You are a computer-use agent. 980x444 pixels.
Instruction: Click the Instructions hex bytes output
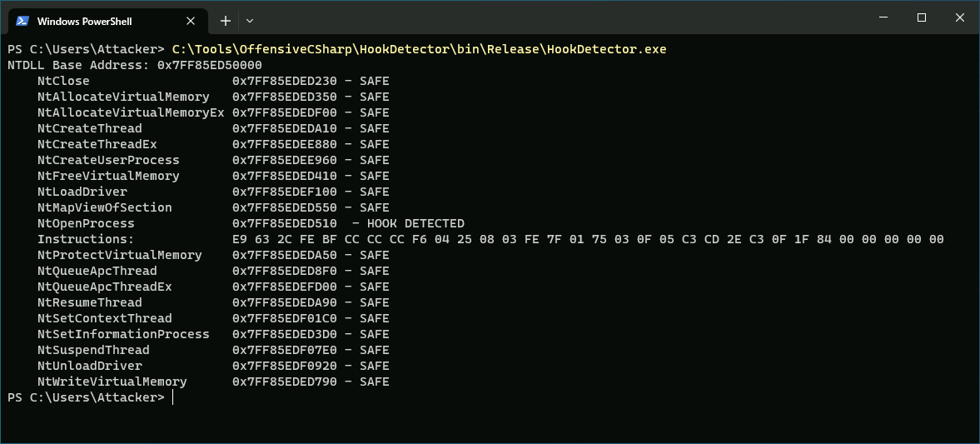[588, 239]
